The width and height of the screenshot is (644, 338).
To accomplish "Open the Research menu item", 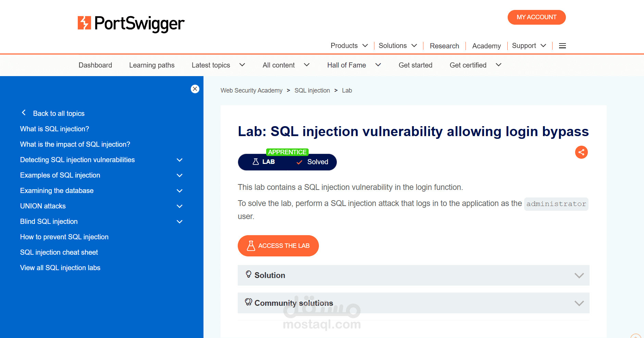I will coord(444,46).
